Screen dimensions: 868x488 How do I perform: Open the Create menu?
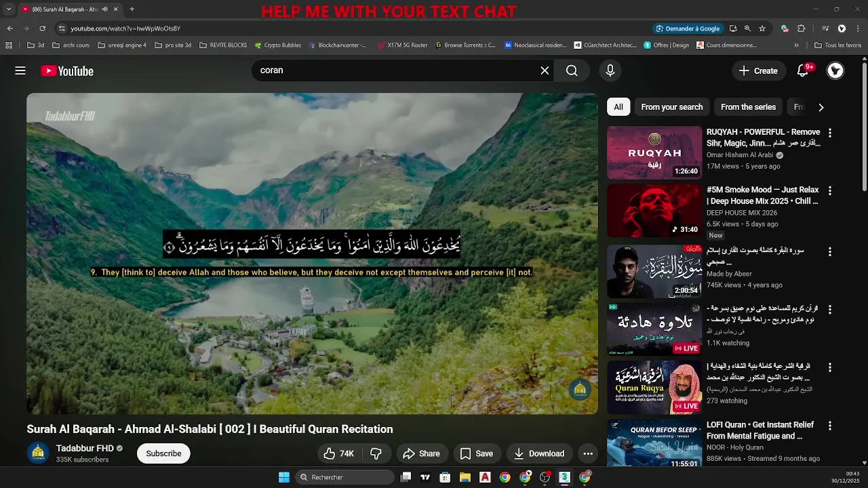[758, 70]
